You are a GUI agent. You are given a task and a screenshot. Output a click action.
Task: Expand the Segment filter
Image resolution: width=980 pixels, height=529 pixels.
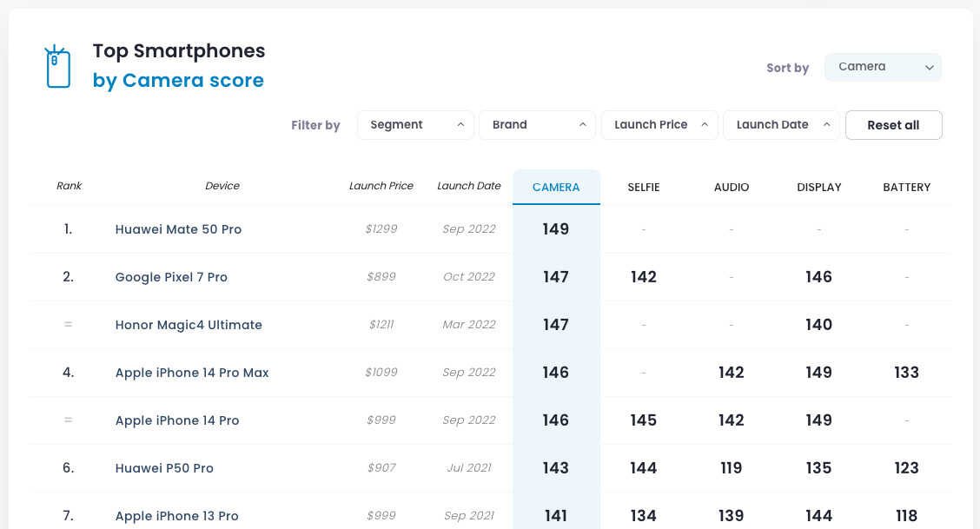click(415, 125)
